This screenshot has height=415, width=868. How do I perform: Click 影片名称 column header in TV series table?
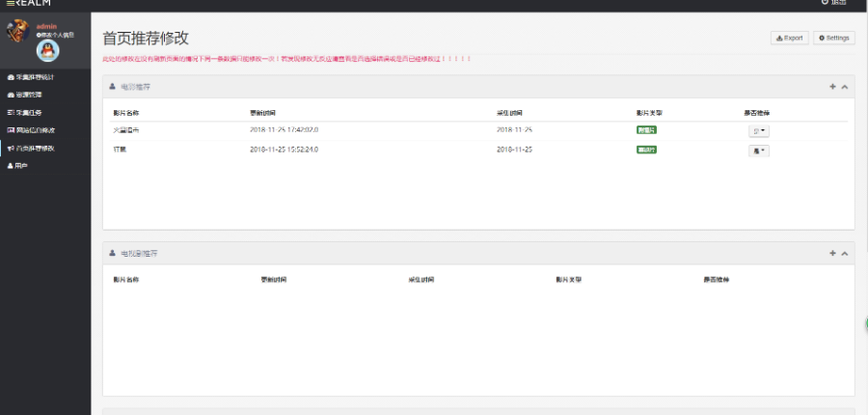click(125, 280)
